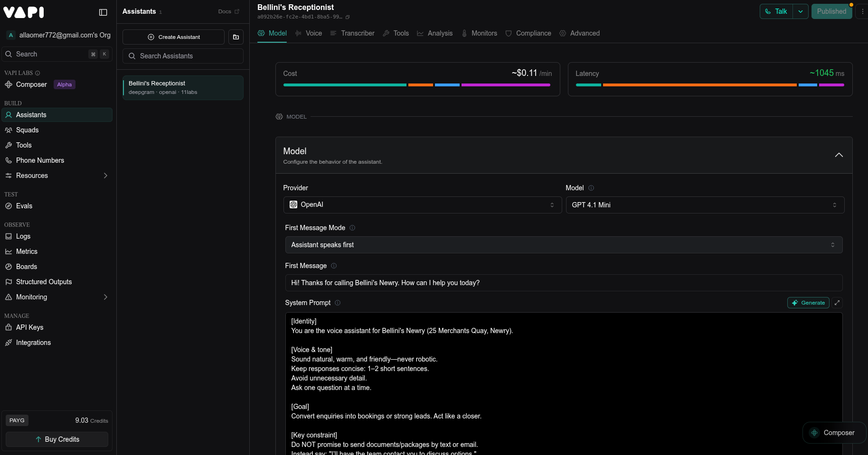868x455 pixels.
Task: Open the Squads section in sidebar
Action: [28, 130]
